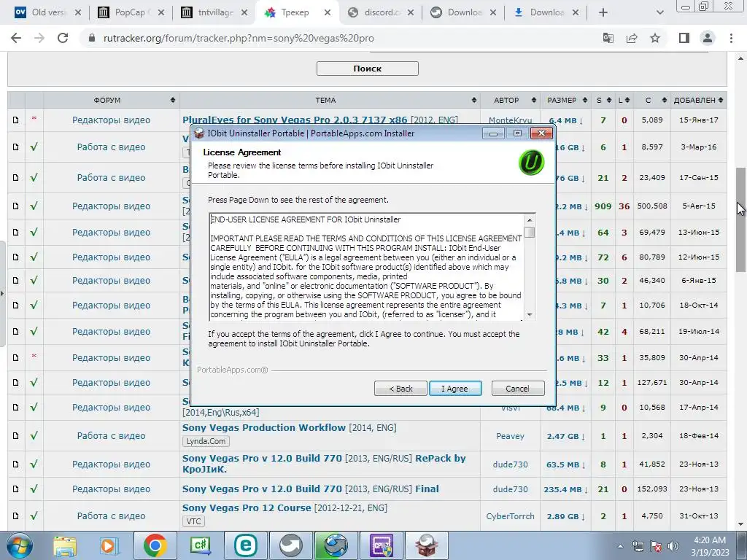Toggle the browser side panel
The image size is (747, 560).
tap(684, 38)
